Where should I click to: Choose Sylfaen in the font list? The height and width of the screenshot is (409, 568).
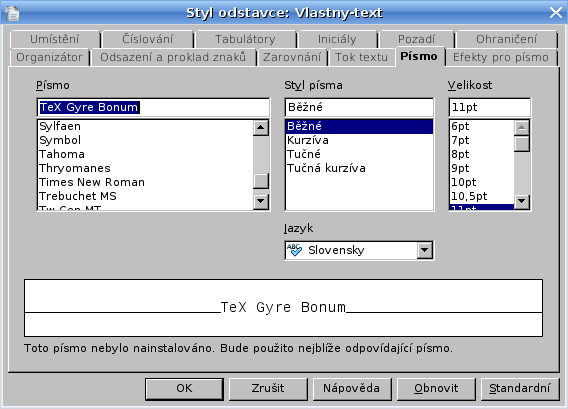pos(146,126)
